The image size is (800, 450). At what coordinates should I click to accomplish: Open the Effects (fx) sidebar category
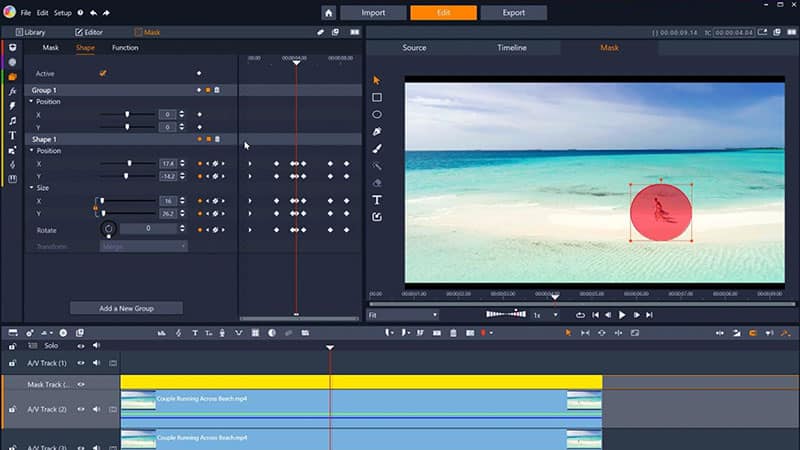coord(13,91)
